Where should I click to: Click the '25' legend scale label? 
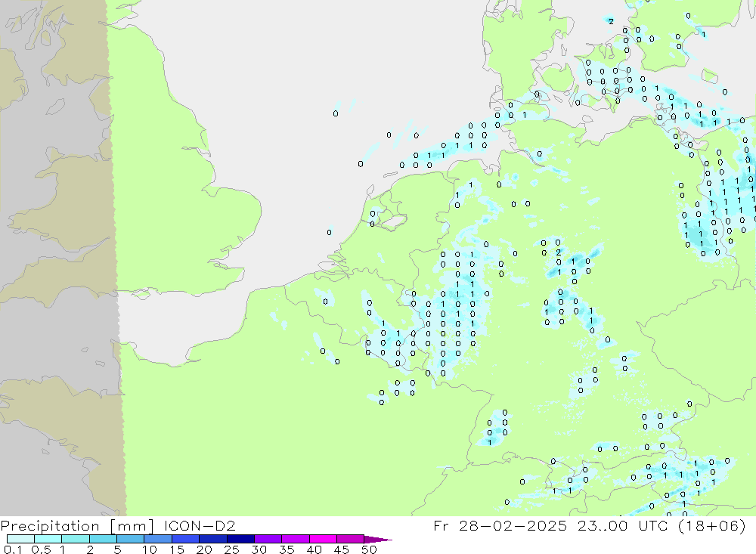point(232,549)
